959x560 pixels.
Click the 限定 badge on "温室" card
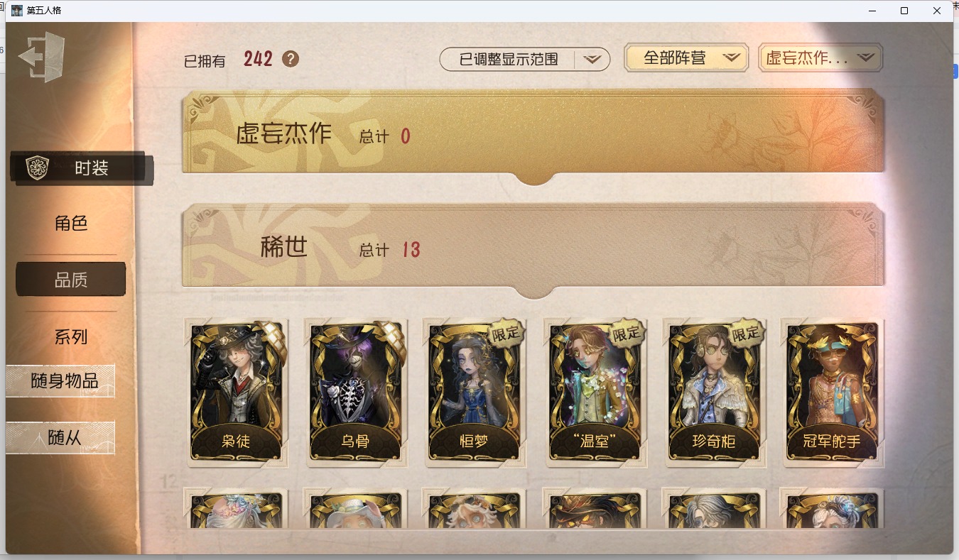point(626,333)
